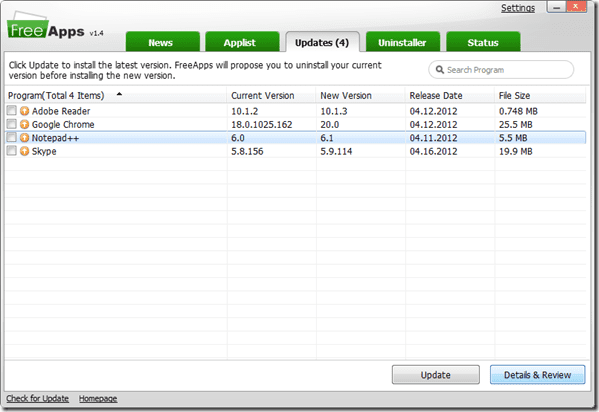The image size is (599, 412).
Task: Enable the Skype checkbox
Action: click(11, 151)
